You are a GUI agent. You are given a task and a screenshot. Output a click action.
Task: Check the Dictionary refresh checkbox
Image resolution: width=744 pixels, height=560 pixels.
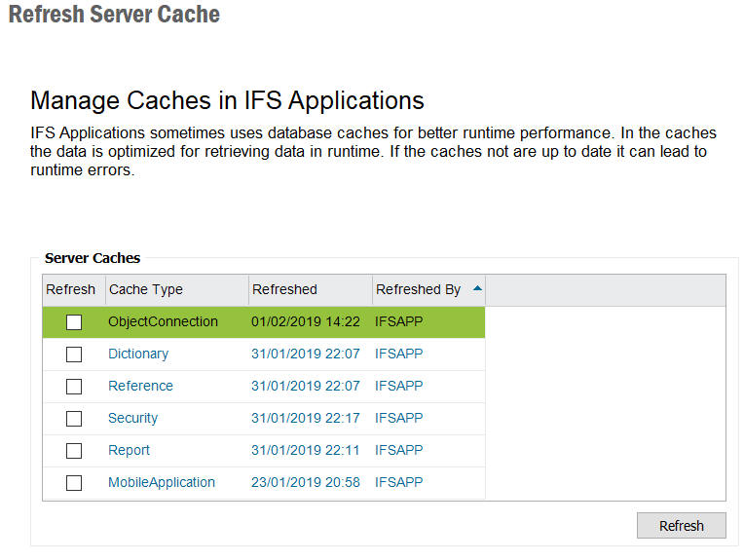tap(74, 355)
